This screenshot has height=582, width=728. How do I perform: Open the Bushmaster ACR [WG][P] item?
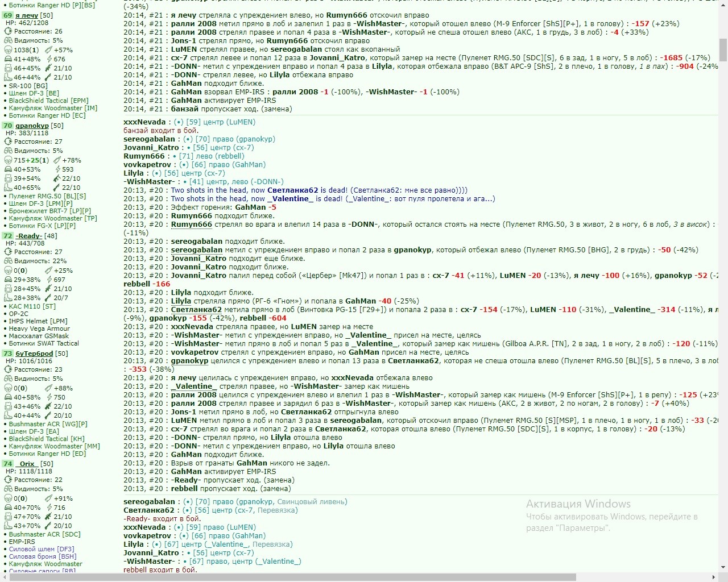(48, 424)
